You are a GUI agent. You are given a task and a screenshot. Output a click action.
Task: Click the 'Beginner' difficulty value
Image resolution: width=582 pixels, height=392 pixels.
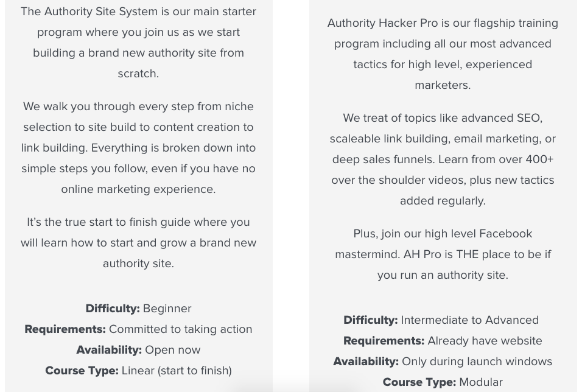click(x=167, y=309)
